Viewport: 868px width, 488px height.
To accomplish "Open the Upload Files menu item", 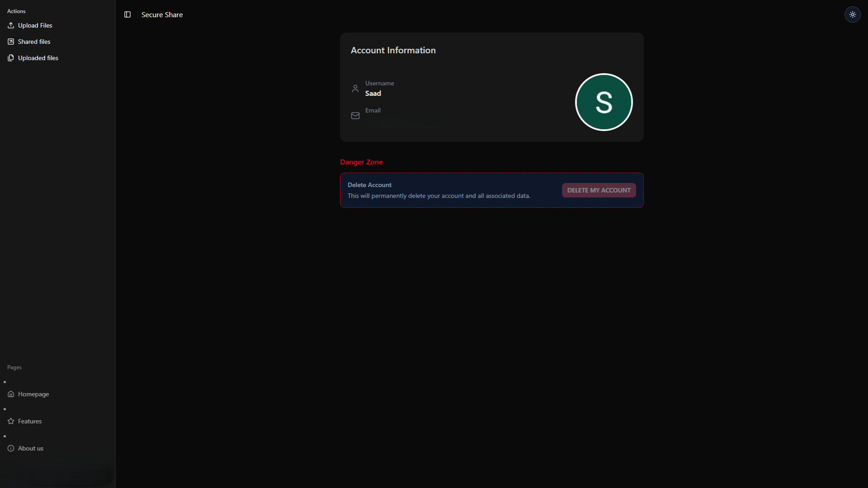I will pyautogui.click(x=35, y=25).
